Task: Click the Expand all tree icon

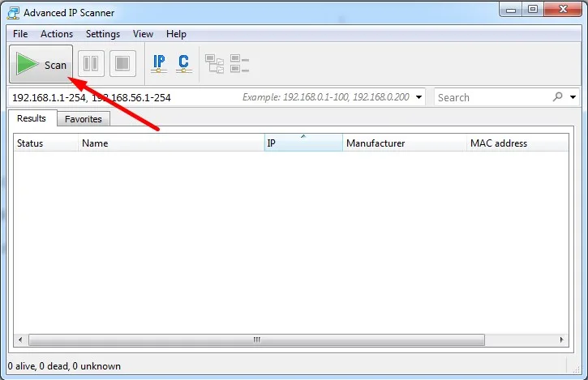Action: pyautogui.click(x=214, y=64)
